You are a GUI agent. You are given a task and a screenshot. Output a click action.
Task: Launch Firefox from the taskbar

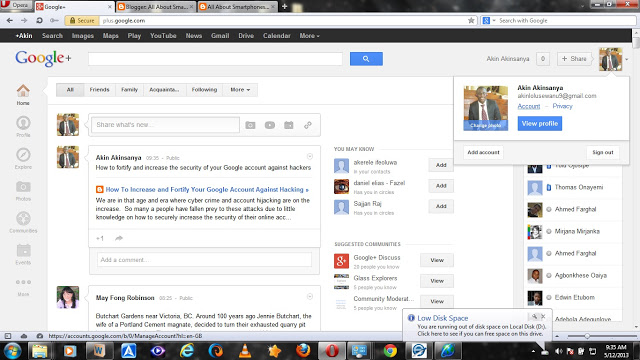(x=303, y=351)
